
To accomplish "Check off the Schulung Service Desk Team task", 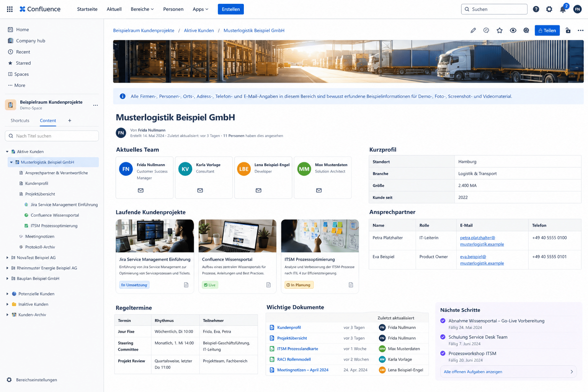I will click(443, 337).
